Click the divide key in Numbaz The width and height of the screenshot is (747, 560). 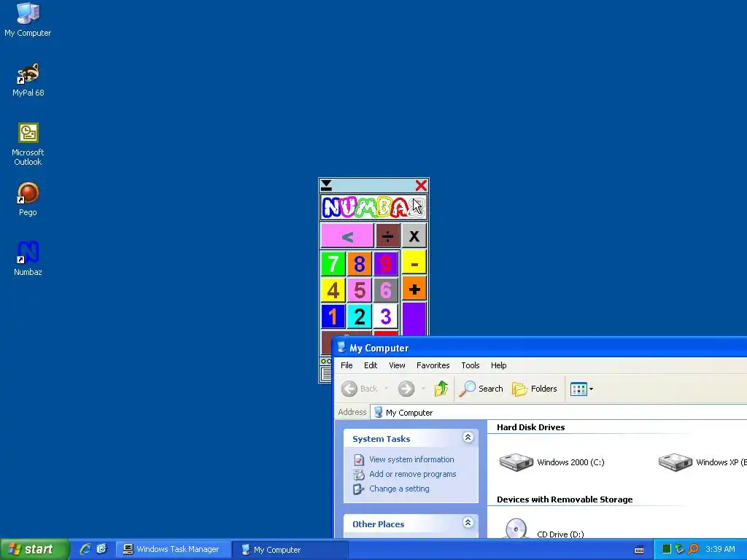pos(387,236)
